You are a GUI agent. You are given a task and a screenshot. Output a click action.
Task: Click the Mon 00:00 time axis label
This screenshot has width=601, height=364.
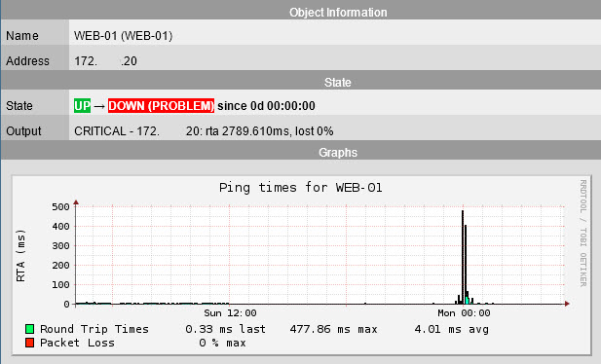[464, 313]
